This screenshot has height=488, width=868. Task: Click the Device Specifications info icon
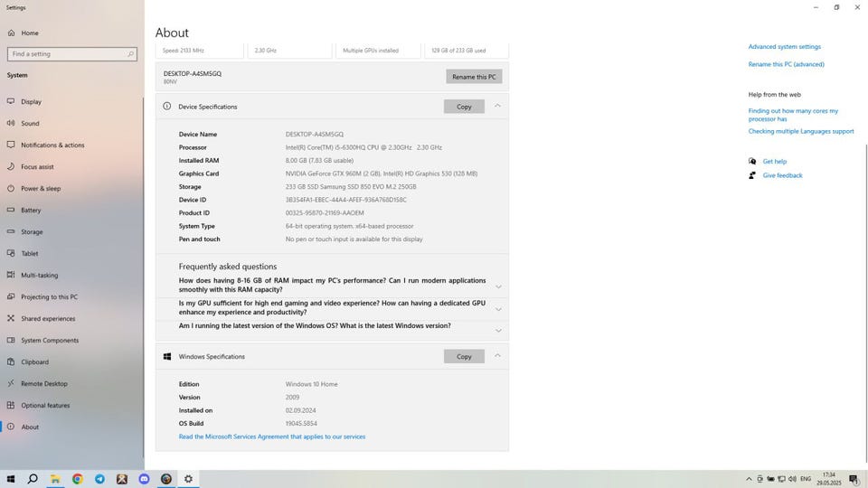[166, 107]
